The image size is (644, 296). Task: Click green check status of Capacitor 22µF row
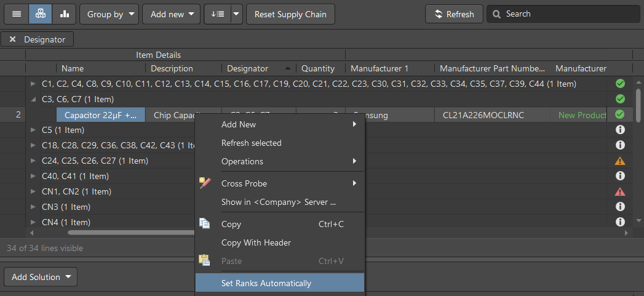point(620,114)
